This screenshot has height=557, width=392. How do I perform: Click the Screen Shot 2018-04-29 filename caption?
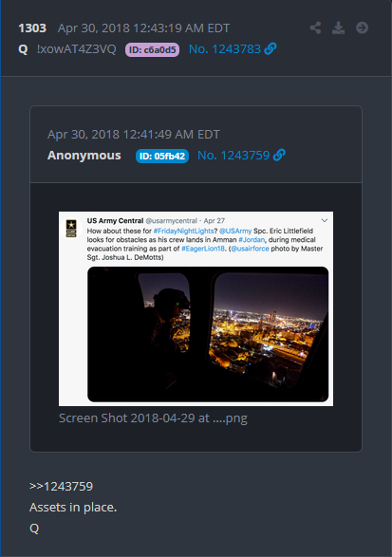point(153,418)
